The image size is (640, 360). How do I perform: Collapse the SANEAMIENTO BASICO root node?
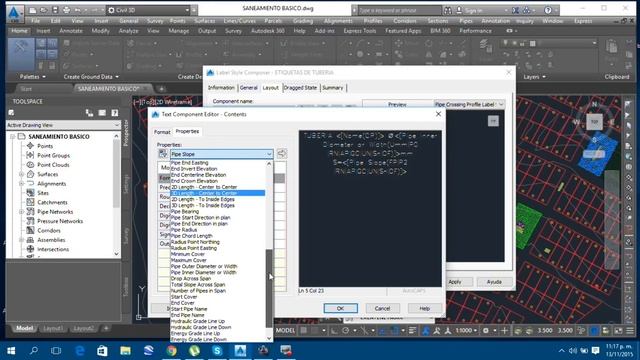pos(12,136)
